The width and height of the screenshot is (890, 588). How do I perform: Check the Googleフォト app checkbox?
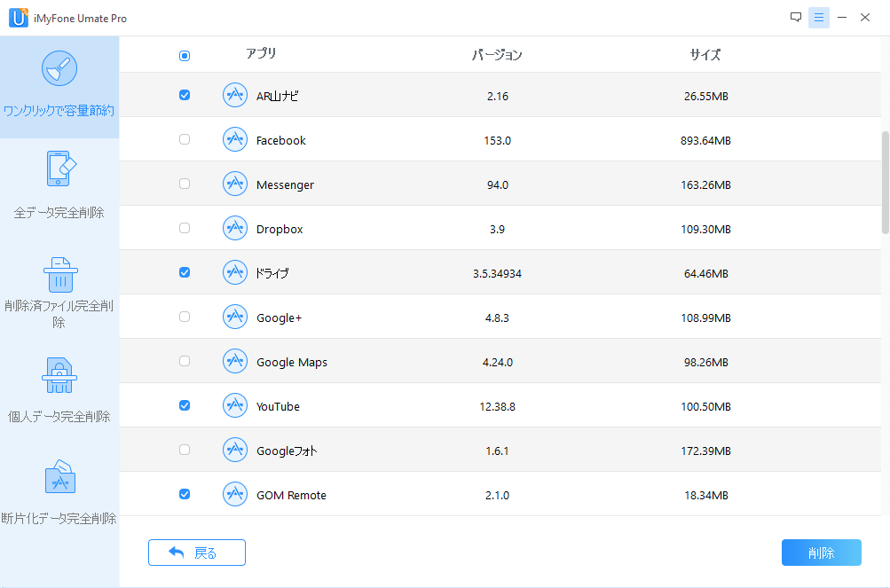pyautogui.click(x=185, y=450)
